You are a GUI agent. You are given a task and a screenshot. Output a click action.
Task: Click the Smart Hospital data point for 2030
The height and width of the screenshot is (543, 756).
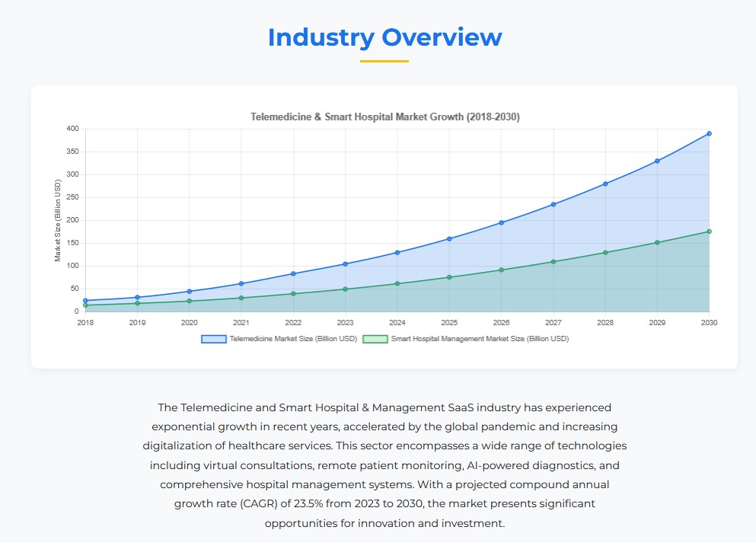[709, 232]
